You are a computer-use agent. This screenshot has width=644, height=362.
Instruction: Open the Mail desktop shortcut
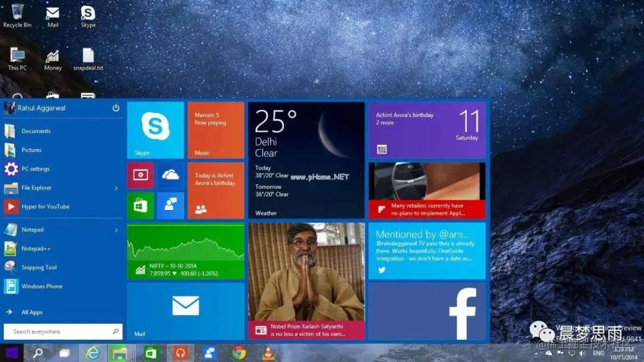(52, 17)
